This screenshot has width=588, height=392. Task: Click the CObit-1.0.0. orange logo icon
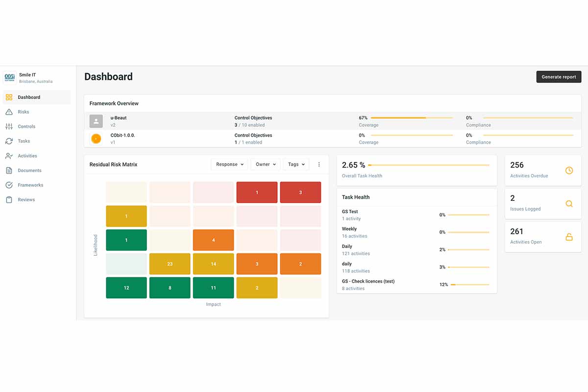[x=96, y=139]
